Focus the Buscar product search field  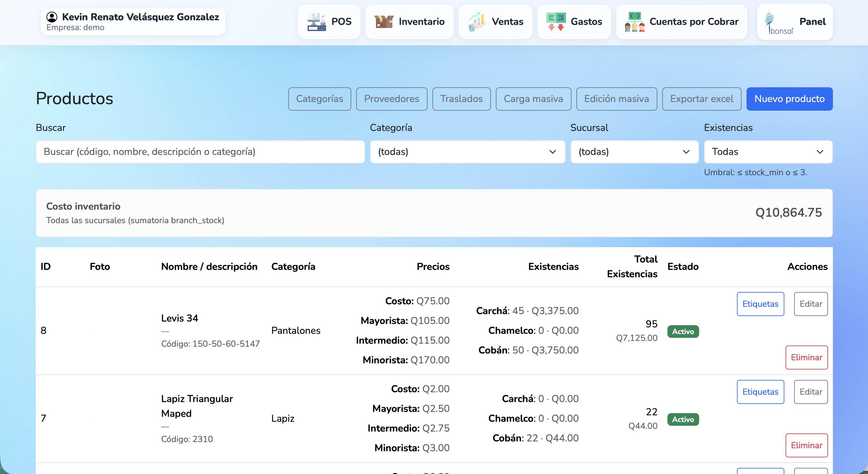click(200, 152)
